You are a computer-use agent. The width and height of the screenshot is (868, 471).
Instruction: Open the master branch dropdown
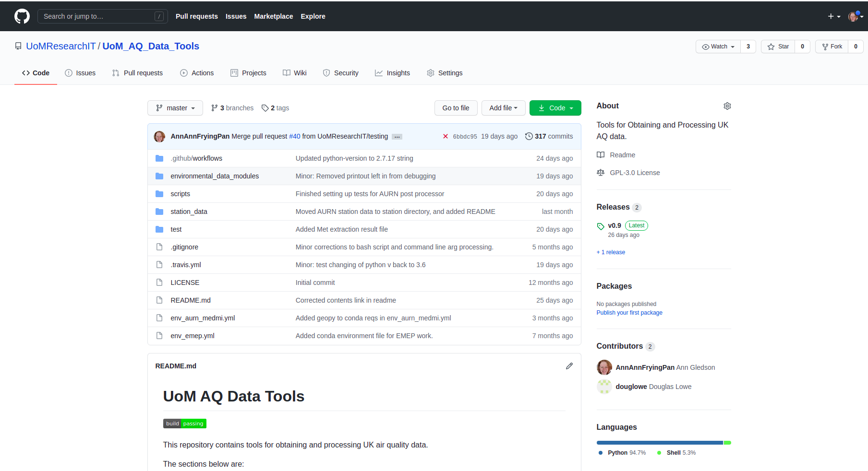(175, 108)
